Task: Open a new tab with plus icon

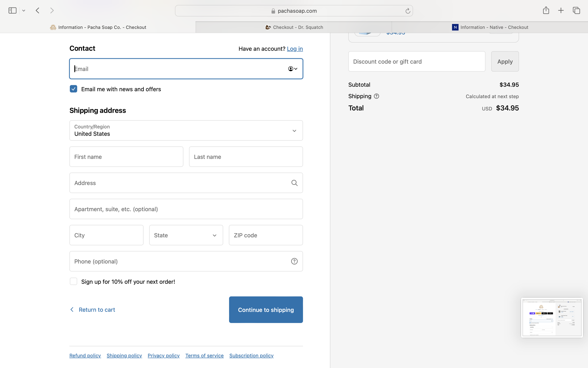Action: point(561,10)
